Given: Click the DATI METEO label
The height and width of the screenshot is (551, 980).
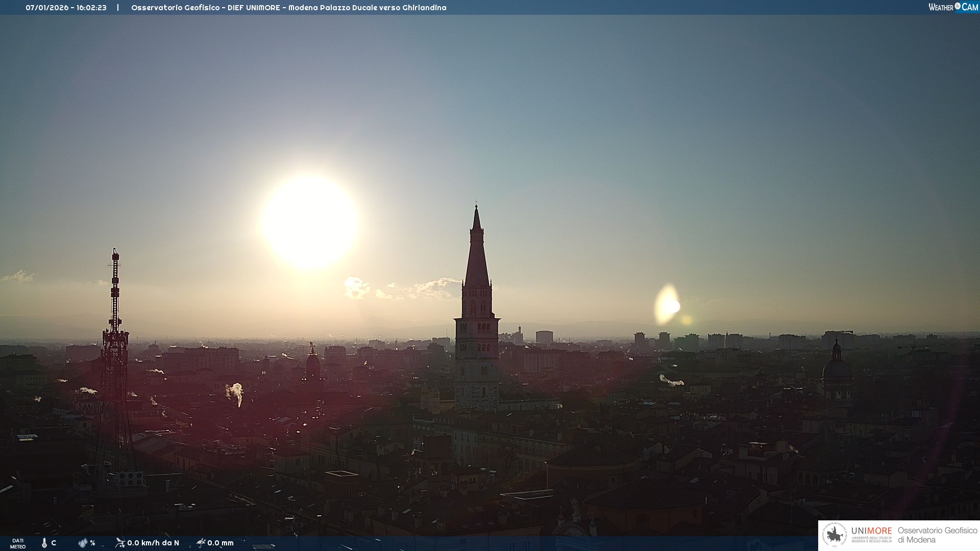Looking at the screenshot, I should click(x=18, y=543).
